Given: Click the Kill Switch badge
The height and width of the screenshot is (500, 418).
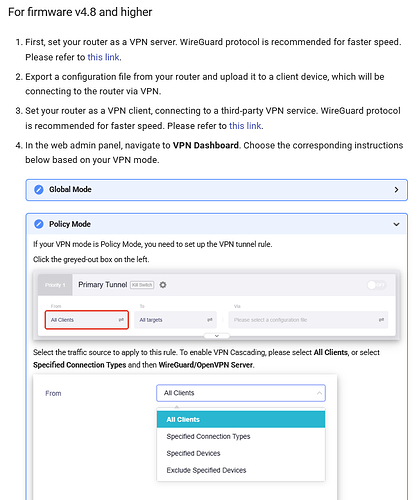Looking at the screenshot, I should (x=142, y=285).
